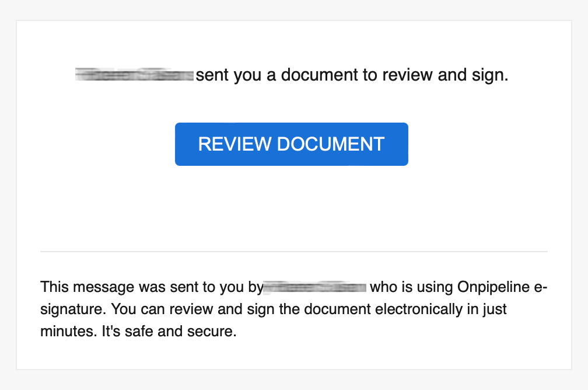The height and width of the screenshot is (390, 588).
Task: Click "This message was sent to you by" text
Action: click(x=151, y=287)
